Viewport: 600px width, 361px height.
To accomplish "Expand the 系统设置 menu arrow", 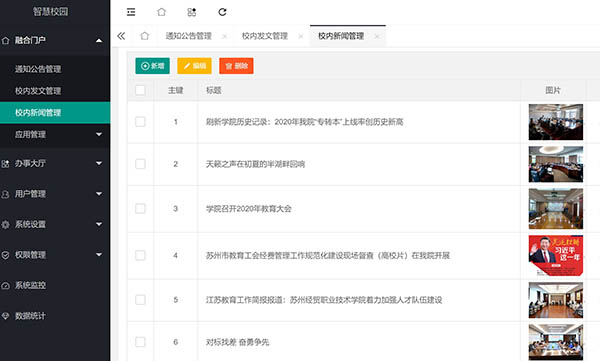I will coord(99,224).
